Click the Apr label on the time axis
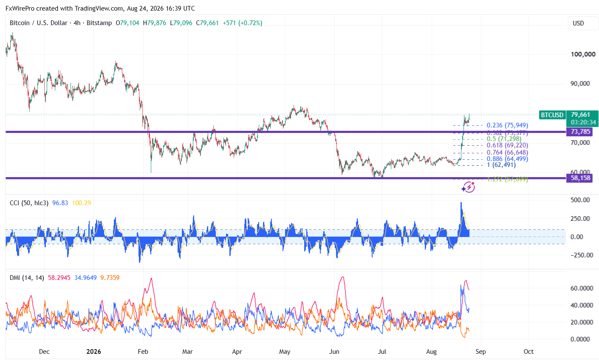Image resolution: width=599 pixels, height=364 pixels. coord(237,352)
